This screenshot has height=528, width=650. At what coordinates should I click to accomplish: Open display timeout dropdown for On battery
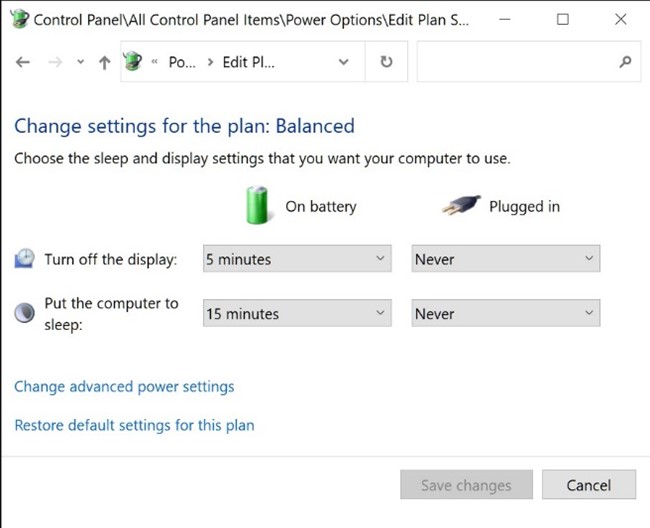(x=297, y=259)
